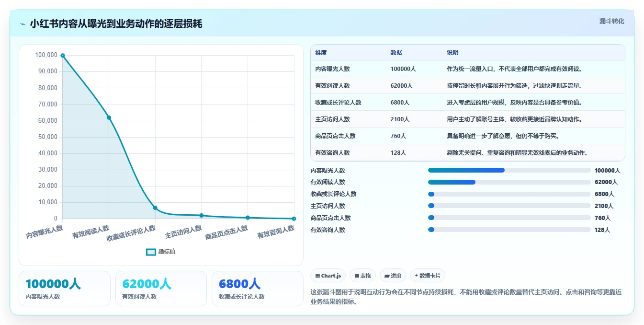Click the 进度 tag
The image size is (644, 325).
click(393, 276)
